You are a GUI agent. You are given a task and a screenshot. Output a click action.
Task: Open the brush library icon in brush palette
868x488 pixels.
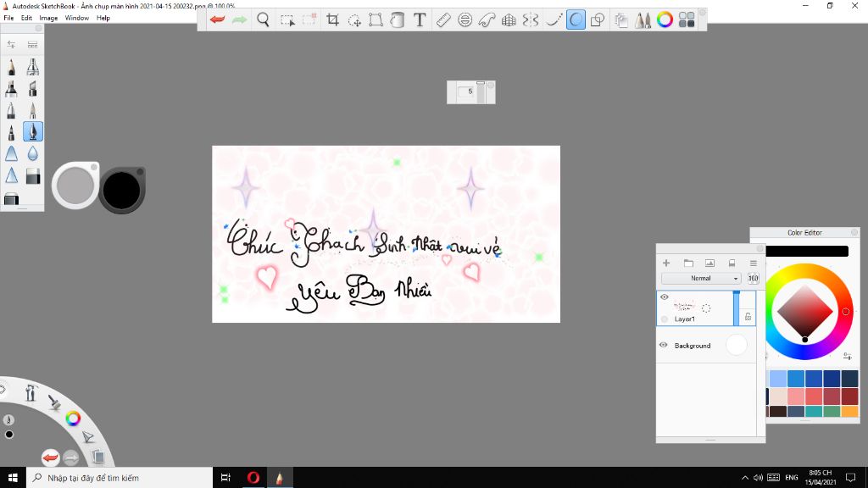33,44
